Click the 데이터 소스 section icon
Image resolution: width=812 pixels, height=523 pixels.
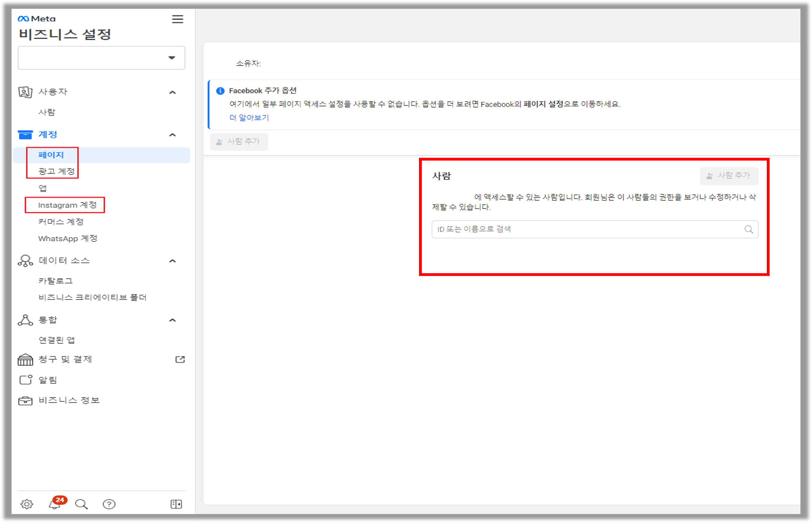coord(25,261)
